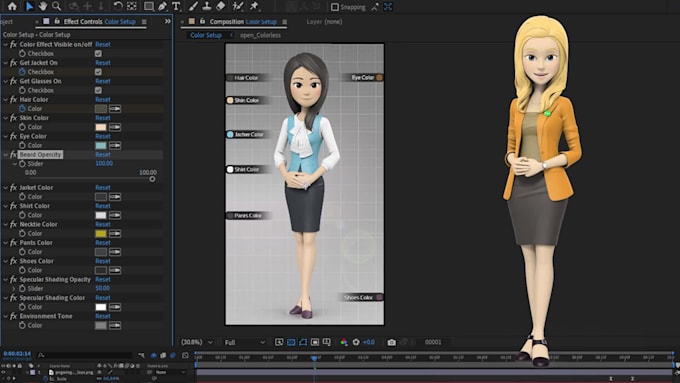Image resolution: width=680 pixels, height=383 pixels.
Task: Click the Beard Opacity slider handle
Action: pyautogui.click(x=152, y=179)
